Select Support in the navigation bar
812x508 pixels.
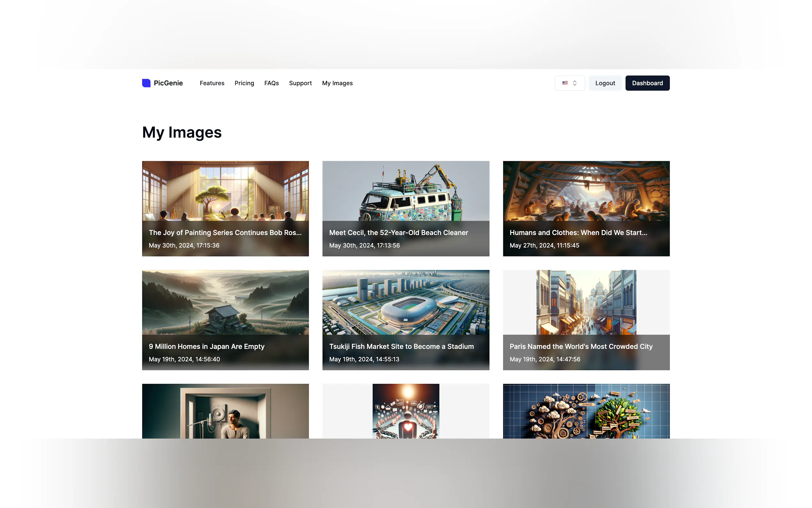pyautogui.click(x=300, y=83)
